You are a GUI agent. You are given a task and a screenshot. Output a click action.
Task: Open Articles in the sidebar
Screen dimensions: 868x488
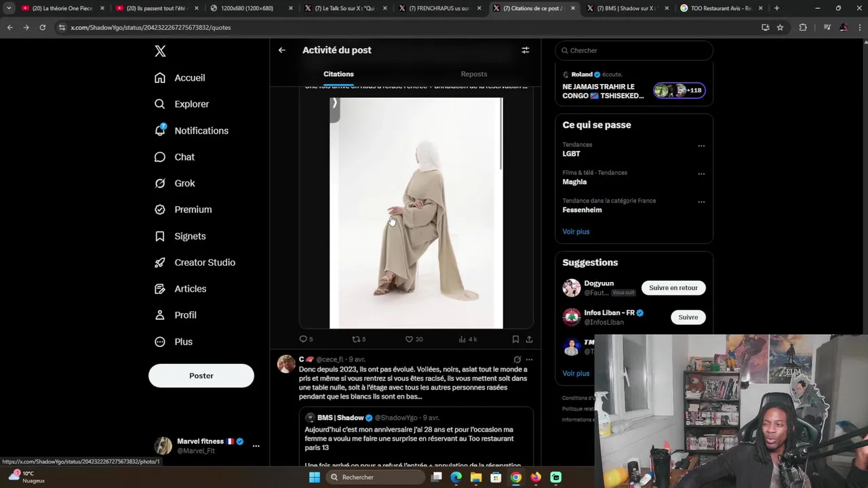(x=180, y=289)
